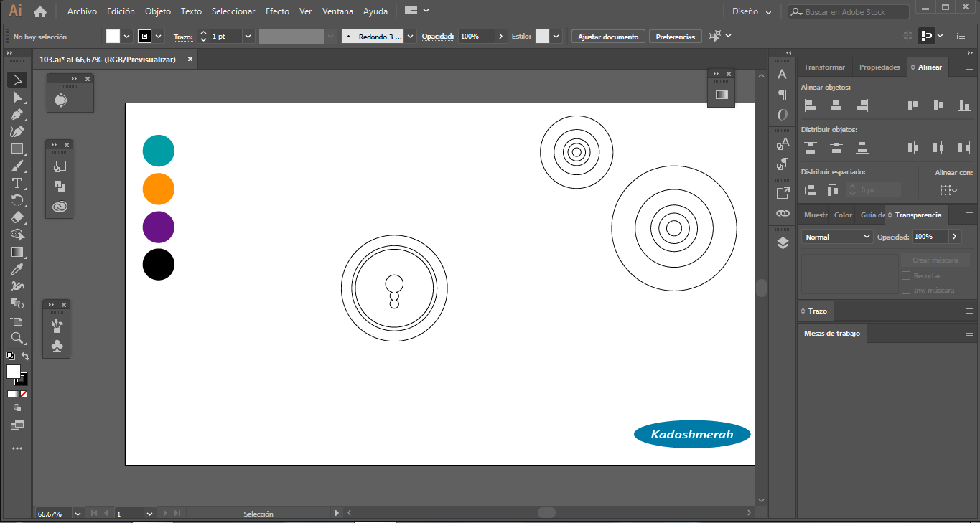
Task: Align objects to horizontal center
Action: (x=836, y=105)
